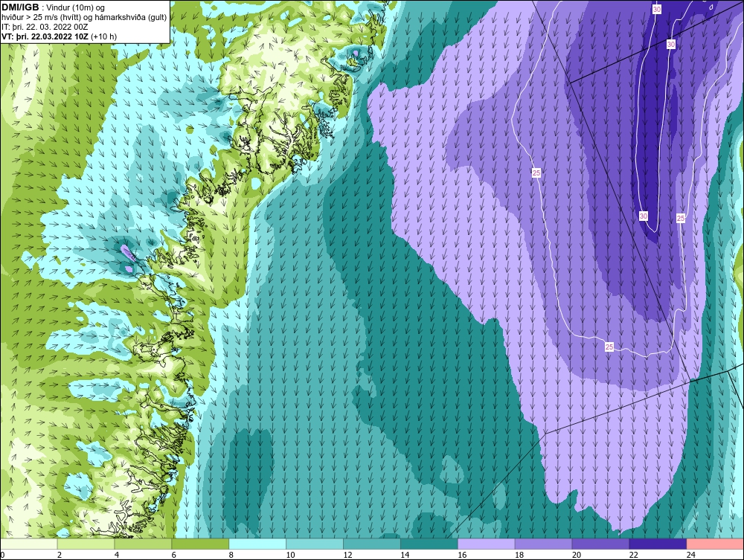Click the legend scale number '20'
744x560 pixels.
coord(577,555)
